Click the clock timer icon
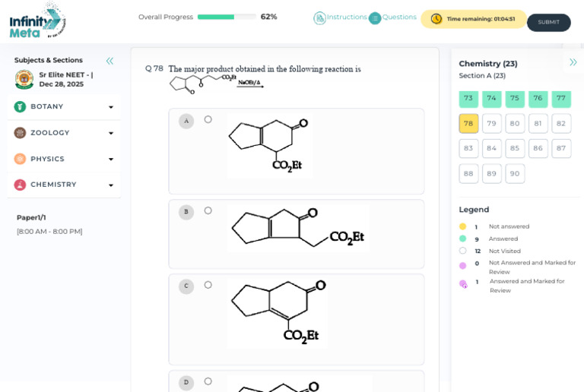Viewport: 584px width, 392px height. pos(436,18)
